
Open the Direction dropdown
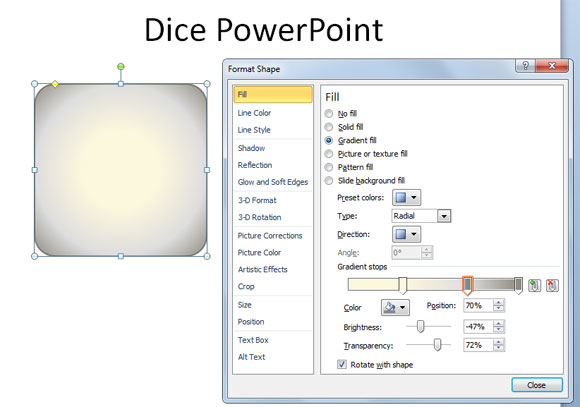[406, 234]
